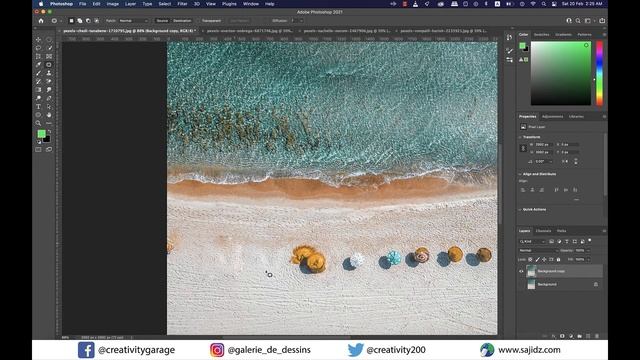Switch to the Paths tab
Screen dimensions: 640x360
click(562, 231)
